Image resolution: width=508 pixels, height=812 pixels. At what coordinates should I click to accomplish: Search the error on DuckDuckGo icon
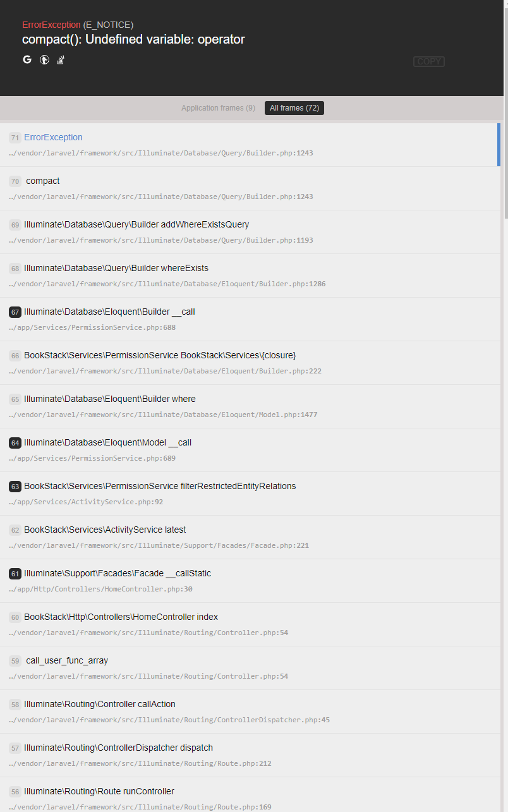pyautogui.click(x=44, y=60)
